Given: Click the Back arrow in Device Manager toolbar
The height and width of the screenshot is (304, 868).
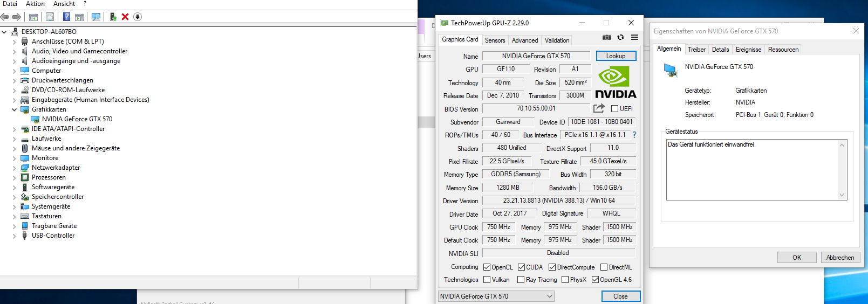Looking at the screenshot, I should pos(5,17).
